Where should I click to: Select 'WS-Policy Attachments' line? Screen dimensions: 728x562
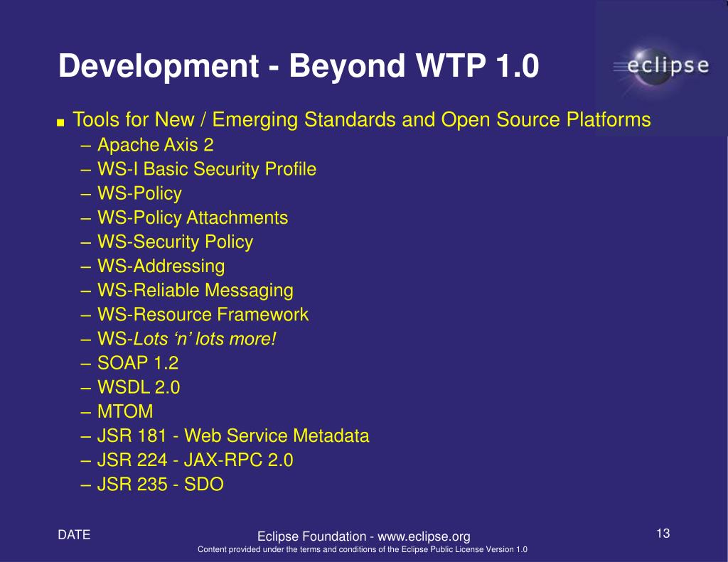pos(193,217)
